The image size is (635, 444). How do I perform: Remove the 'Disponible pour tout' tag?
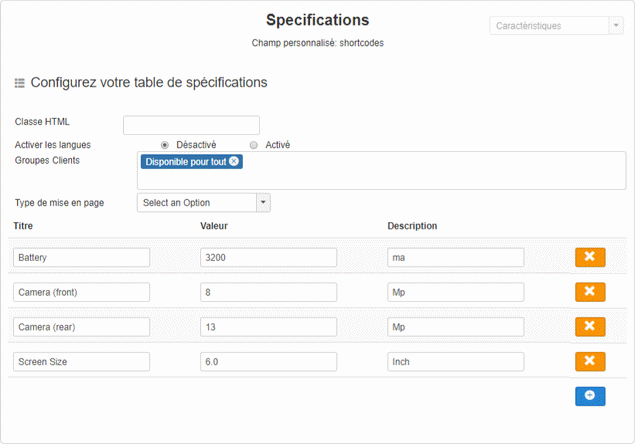[x=234, y=161]
